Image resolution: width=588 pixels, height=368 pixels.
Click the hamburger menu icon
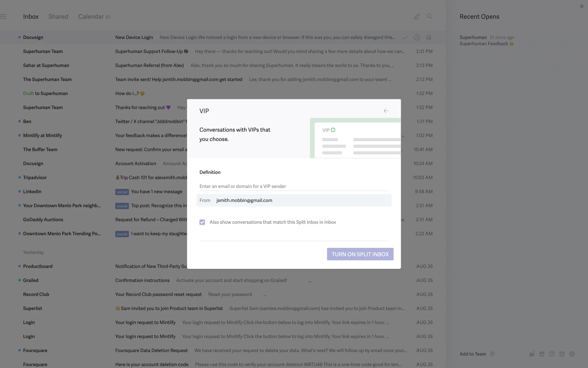pos(3,17)
